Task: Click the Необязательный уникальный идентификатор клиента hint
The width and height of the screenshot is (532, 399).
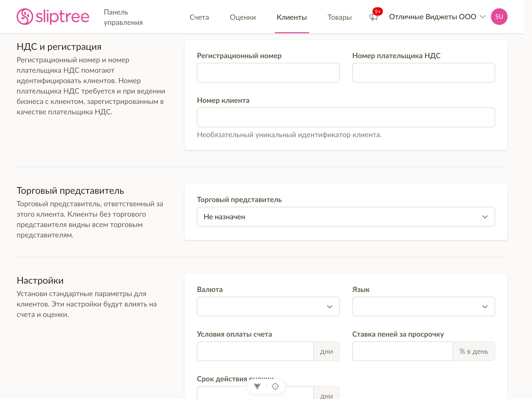Action: click(289, 135)
